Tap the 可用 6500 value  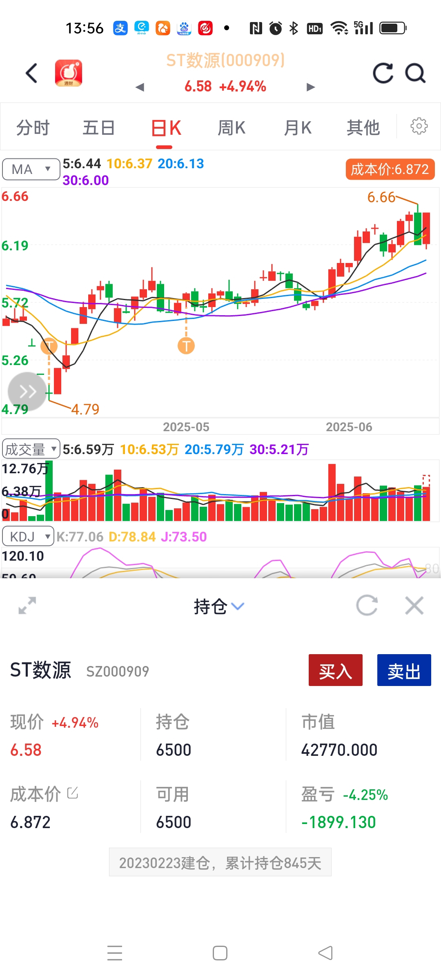click(x=174, y=822)
